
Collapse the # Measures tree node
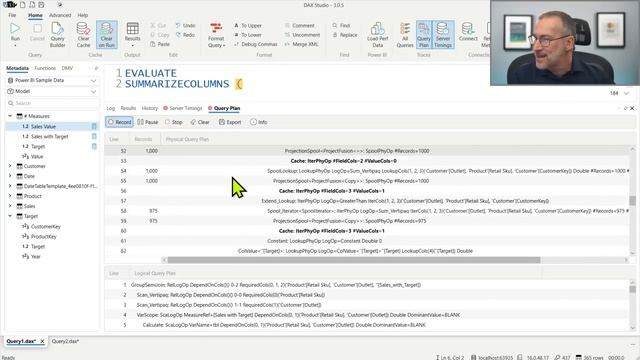pyautogui.click(x=10, y=116)
